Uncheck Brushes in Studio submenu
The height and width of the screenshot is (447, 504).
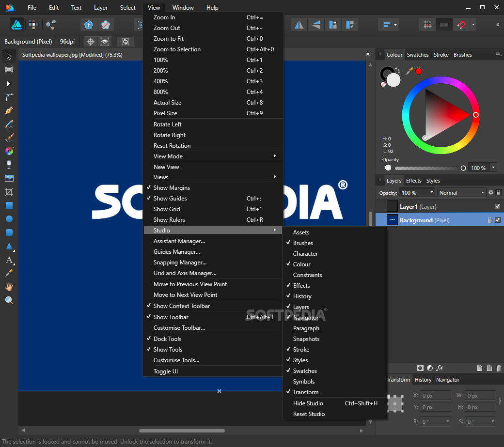(x=334, y=243)
